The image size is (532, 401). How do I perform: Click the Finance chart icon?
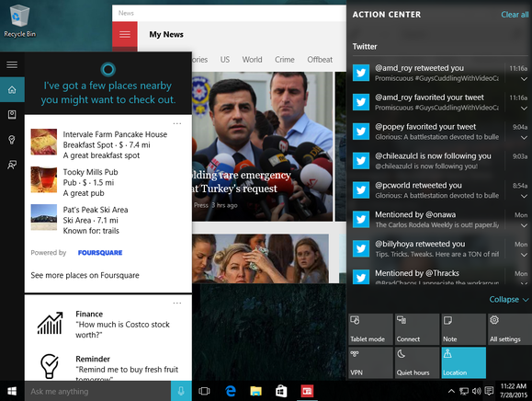[50, 323]
